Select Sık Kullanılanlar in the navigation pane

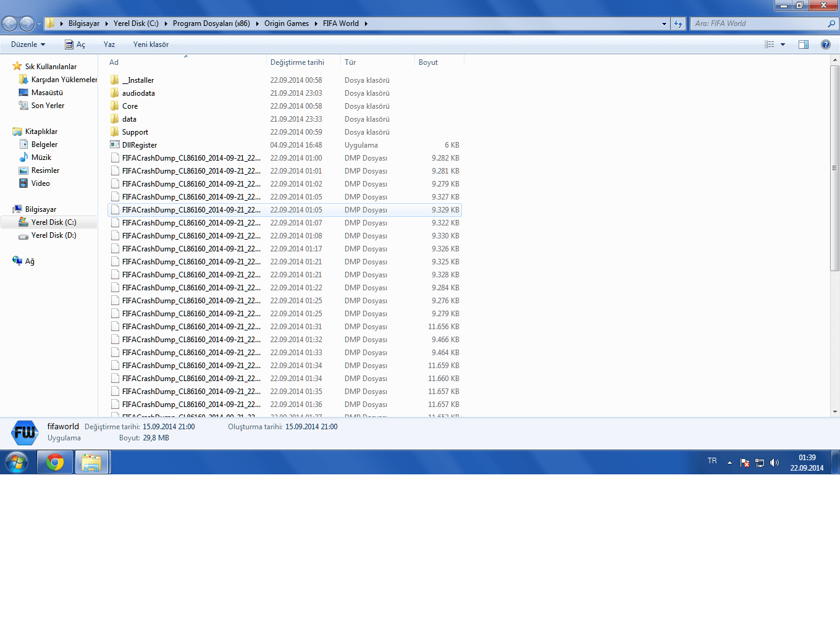click(51, 67)
